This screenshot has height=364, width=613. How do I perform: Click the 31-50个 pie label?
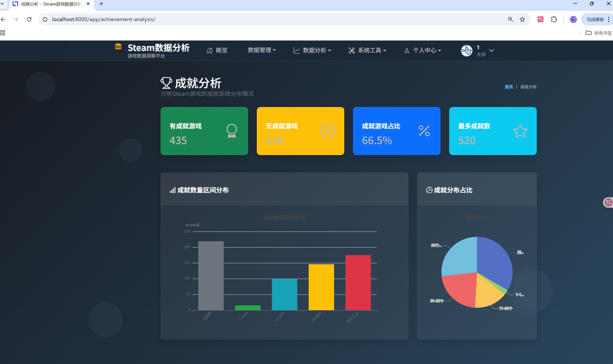(x=437, y=301)
